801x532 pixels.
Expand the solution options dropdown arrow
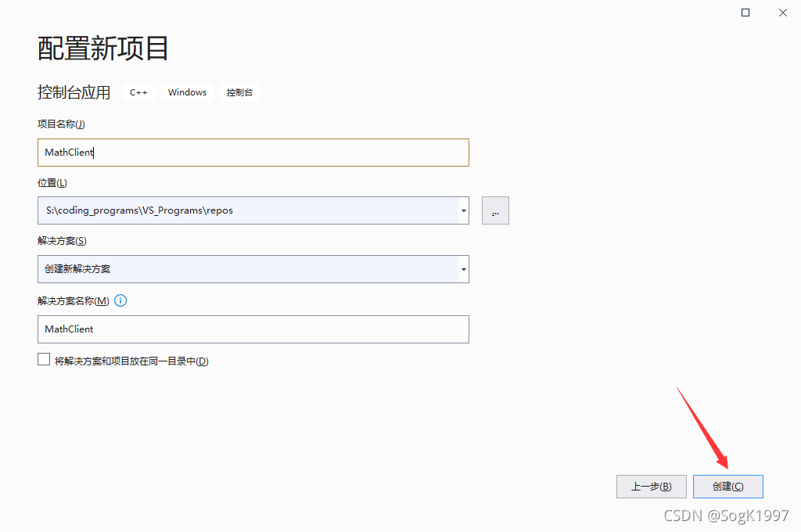pyautogui.click(x=463, y=269)
